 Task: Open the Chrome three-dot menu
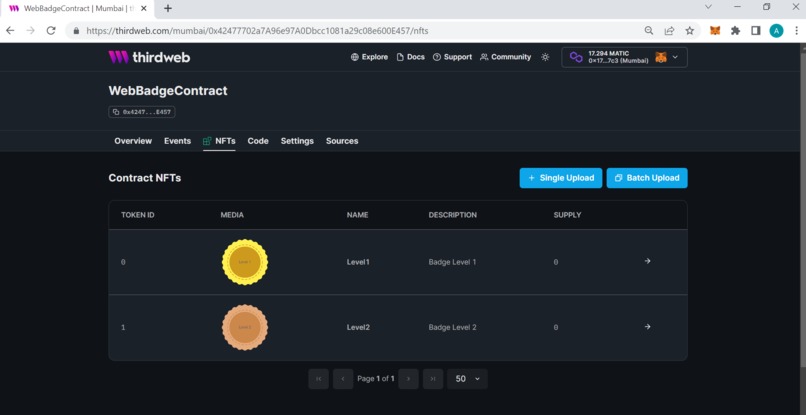point(796,31)
